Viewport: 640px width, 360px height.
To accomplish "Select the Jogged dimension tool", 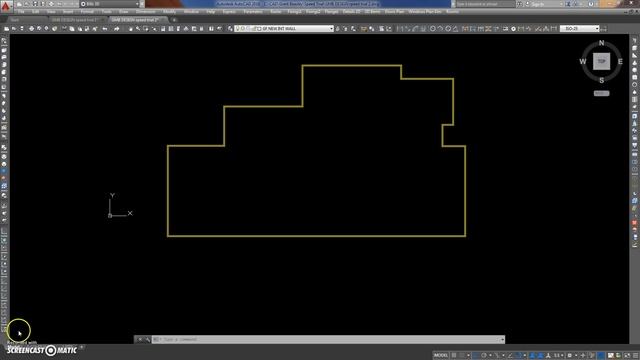I will tap(440, 29).
